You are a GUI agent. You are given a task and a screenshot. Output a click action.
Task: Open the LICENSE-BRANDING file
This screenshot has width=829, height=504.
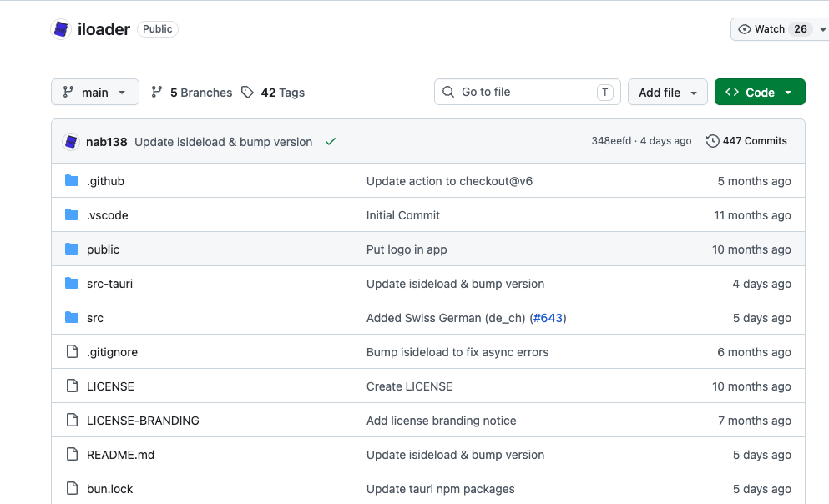143,421
